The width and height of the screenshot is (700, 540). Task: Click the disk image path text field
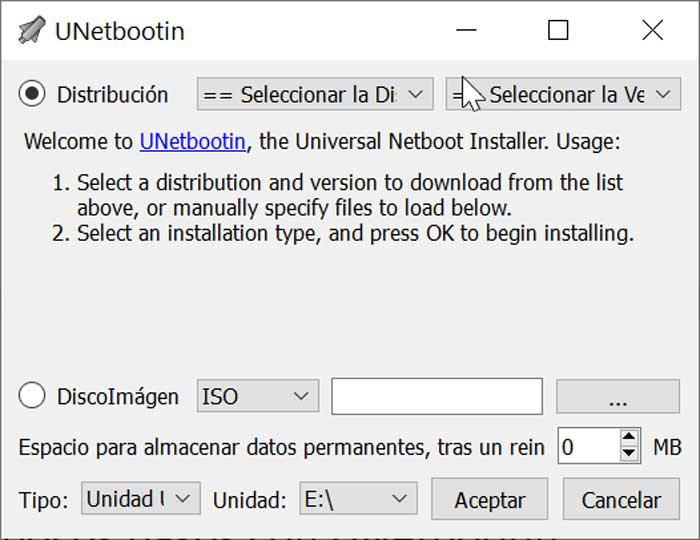tap(437, 396)
